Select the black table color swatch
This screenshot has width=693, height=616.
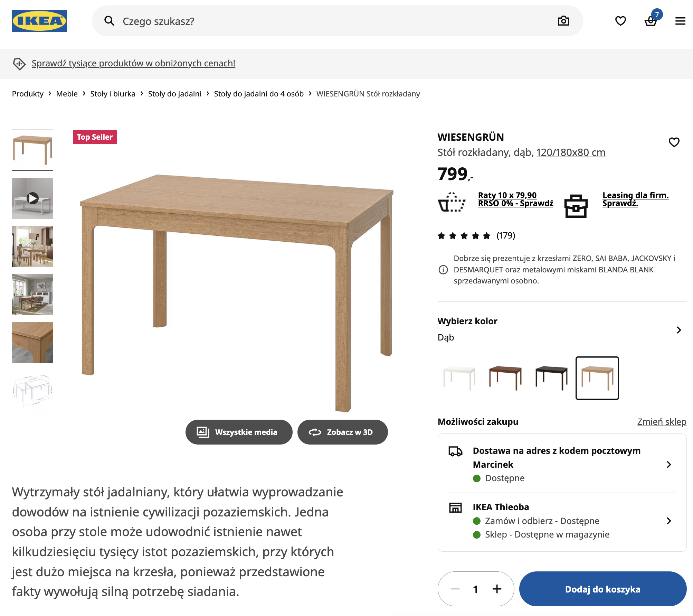pyautogui.click(x=551, y=378)
